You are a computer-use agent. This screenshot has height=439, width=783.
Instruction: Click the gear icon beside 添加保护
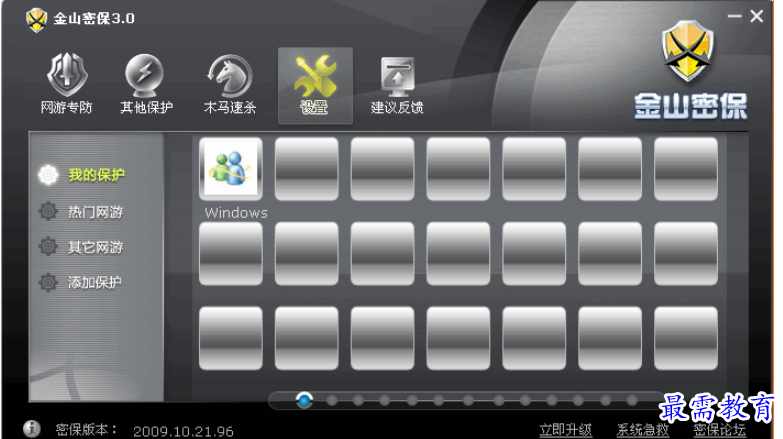pos(48,282)
